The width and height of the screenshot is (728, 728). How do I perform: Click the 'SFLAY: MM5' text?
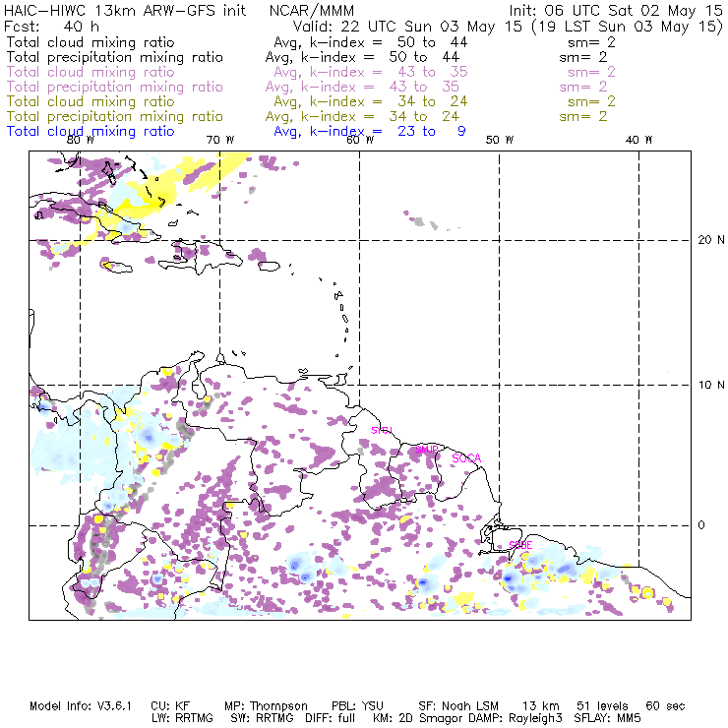coord(607,718)
